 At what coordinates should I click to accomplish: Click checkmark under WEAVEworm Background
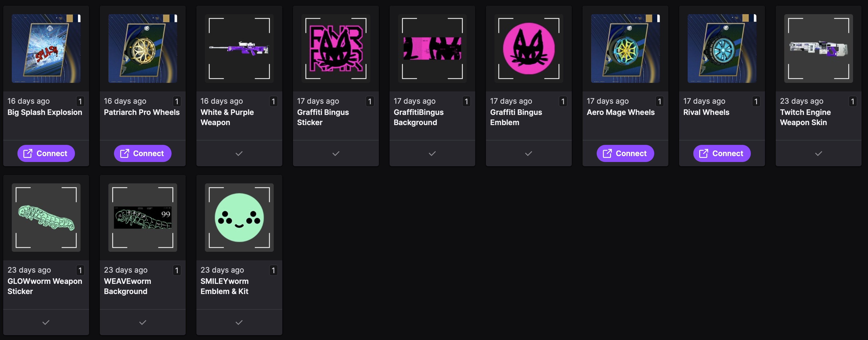pos(143,323)
